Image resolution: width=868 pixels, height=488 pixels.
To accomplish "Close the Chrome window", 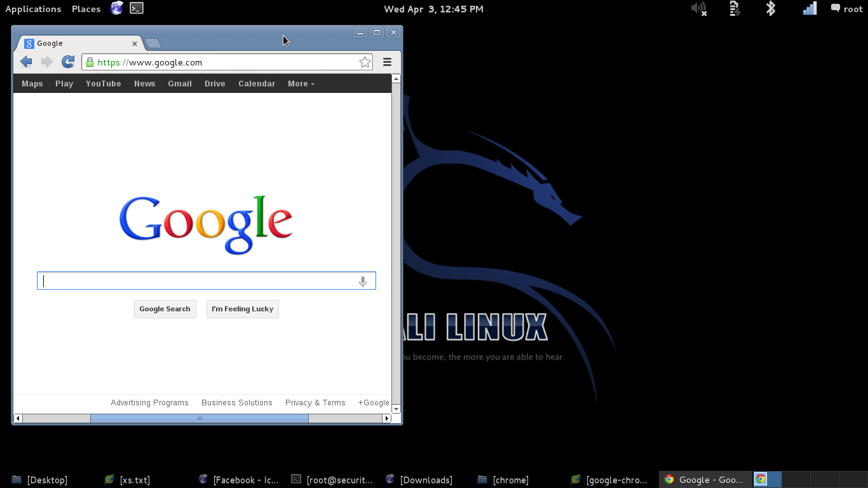I will point(393,32).
